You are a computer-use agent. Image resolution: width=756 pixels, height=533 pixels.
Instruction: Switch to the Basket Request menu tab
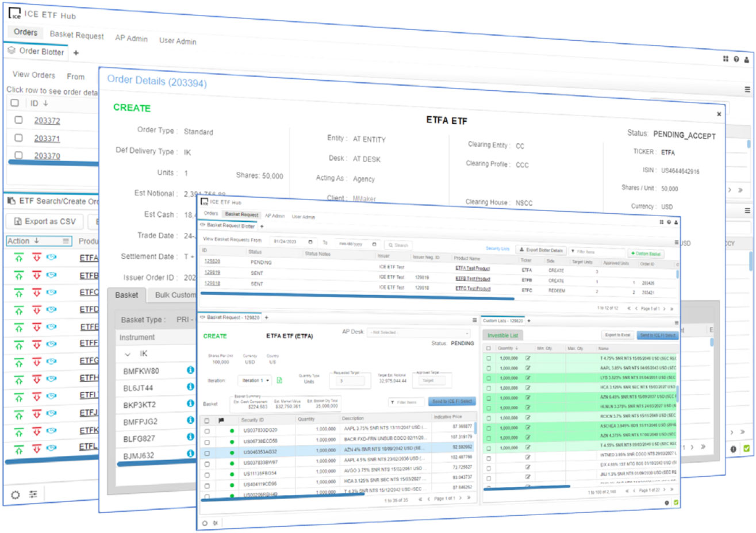click(76, 35)
